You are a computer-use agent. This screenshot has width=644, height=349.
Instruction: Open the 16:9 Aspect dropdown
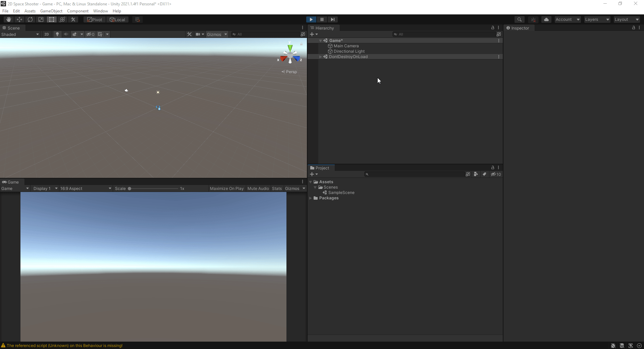86,188
